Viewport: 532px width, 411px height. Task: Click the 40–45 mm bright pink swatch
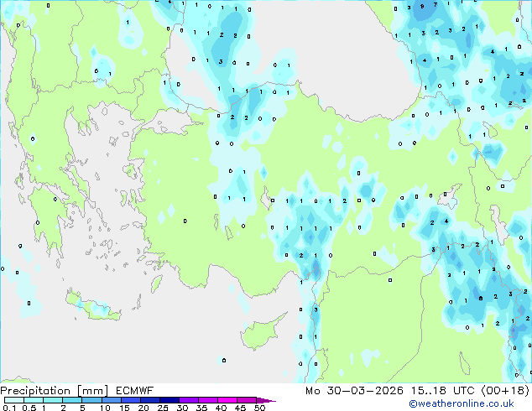pos(227,400)
